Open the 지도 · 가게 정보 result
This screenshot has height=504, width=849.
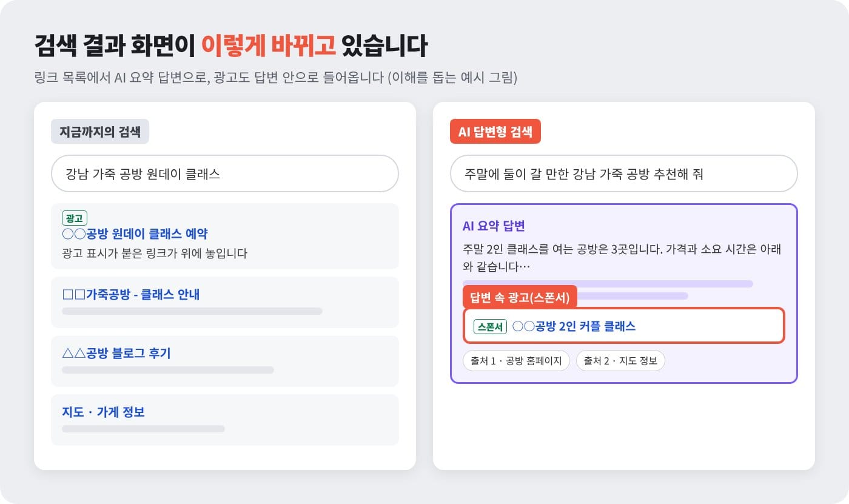103,412
